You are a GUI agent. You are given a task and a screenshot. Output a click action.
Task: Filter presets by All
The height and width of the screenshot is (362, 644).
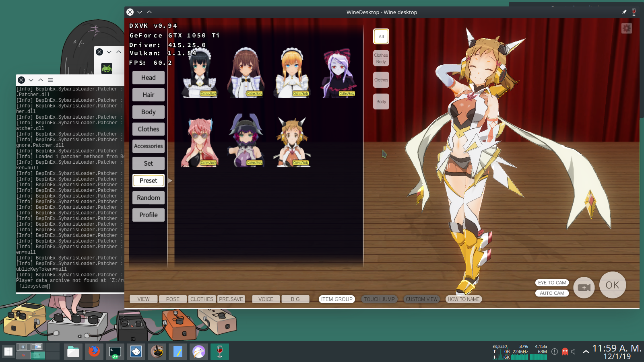tap(381, 37)
